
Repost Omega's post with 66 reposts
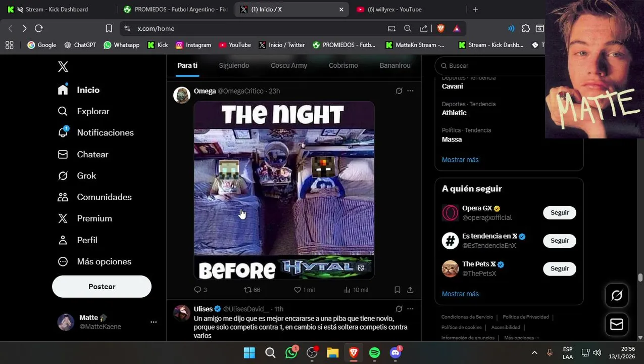(x=252, y=290)
